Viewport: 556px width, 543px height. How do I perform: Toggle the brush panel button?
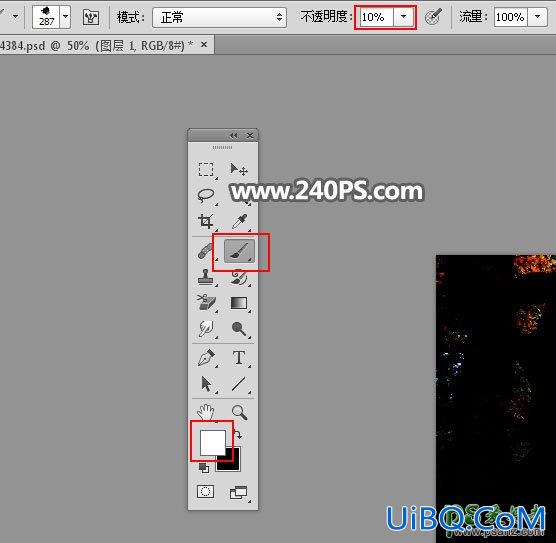pos(90,17)
